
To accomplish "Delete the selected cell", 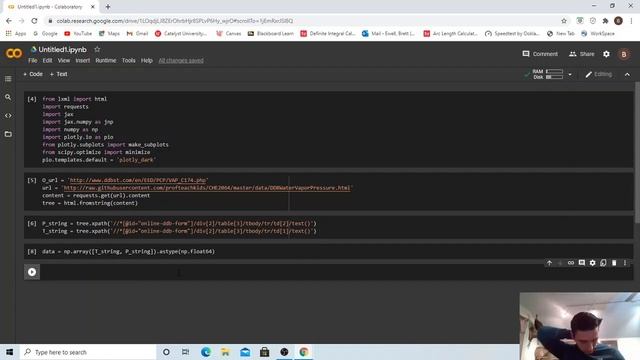I will point(614,263).
